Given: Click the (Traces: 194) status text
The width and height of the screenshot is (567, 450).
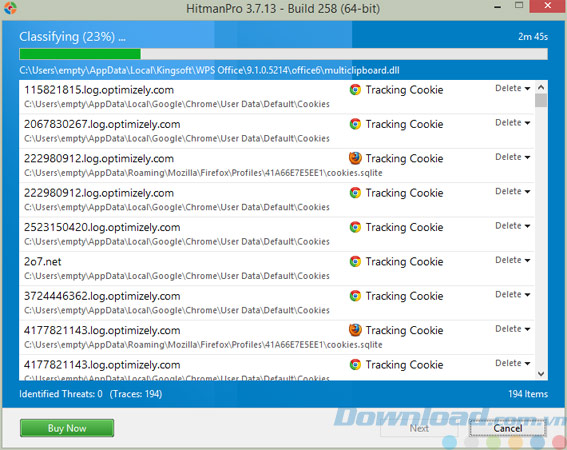Looking at the screenshot, I should 136,394.
